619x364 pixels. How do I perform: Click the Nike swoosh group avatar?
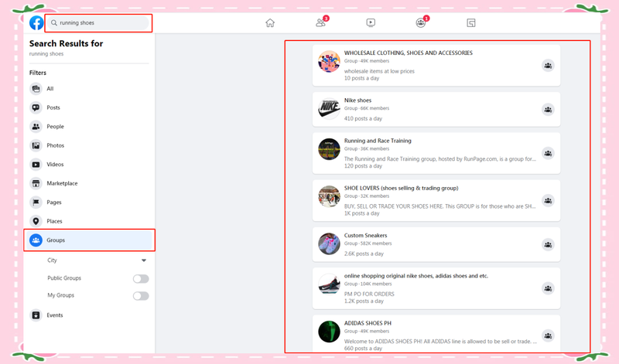(330, 108)
